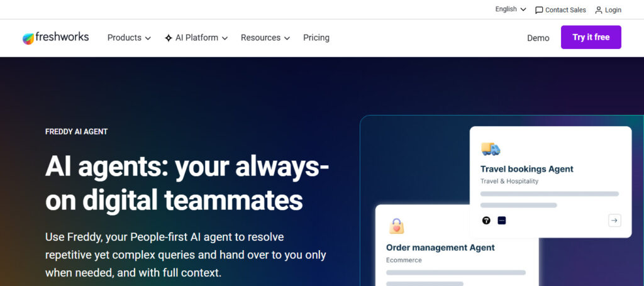Click the Ecommerce subtitle

(404, 260)
